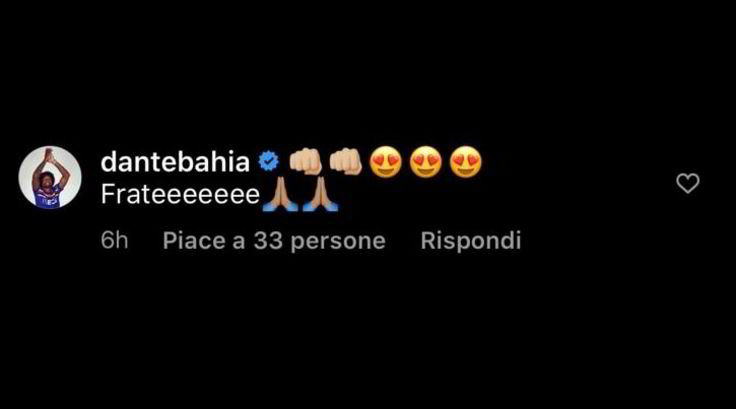Viewport: 736px width, 409px height.
Task: Click the second fist bump emoji
Action: point(345,162)
